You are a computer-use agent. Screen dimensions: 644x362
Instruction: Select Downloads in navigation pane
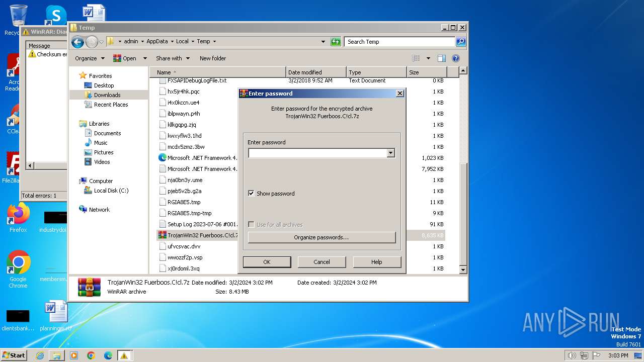coord(107,95)
